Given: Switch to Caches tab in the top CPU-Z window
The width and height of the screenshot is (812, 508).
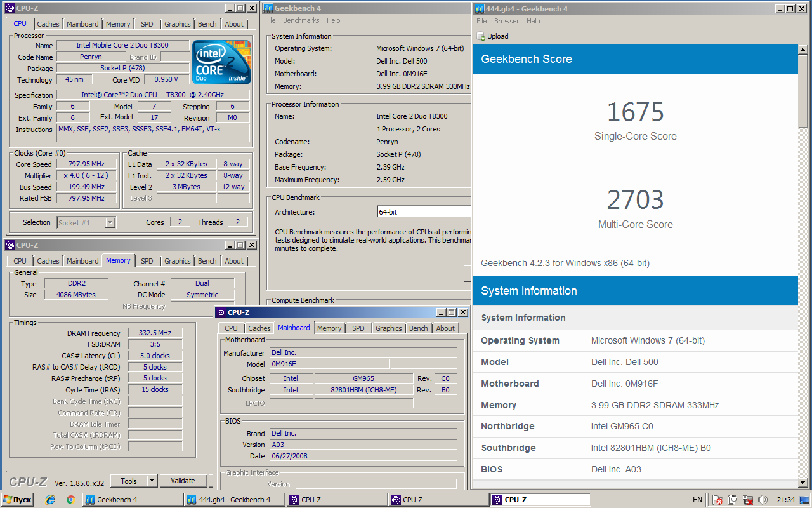Looking at the screenshot, I should [48, 24].
